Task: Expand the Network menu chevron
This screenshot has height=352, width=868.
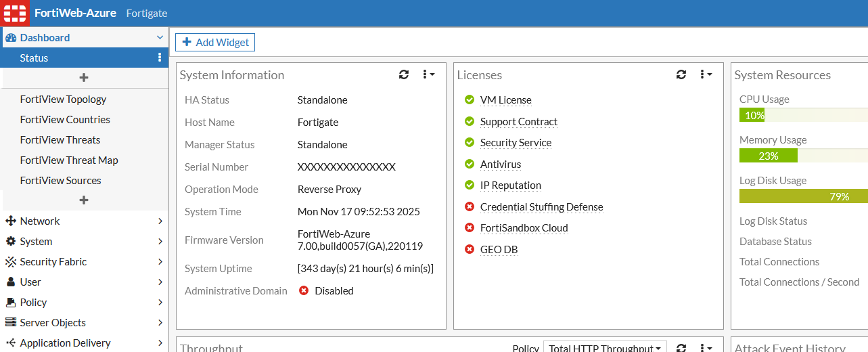Action: click(x=160, y=221)
